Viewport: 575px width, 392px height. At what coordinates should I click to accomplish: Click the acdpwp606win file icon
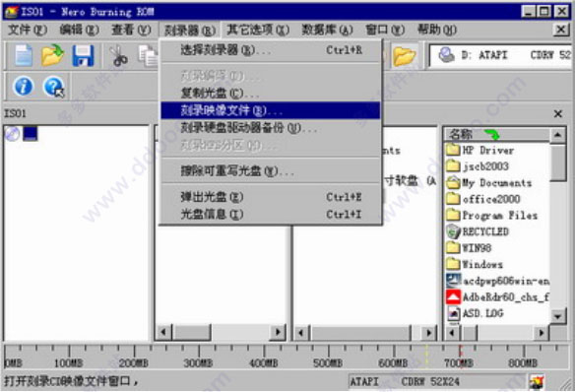(453, 281)
